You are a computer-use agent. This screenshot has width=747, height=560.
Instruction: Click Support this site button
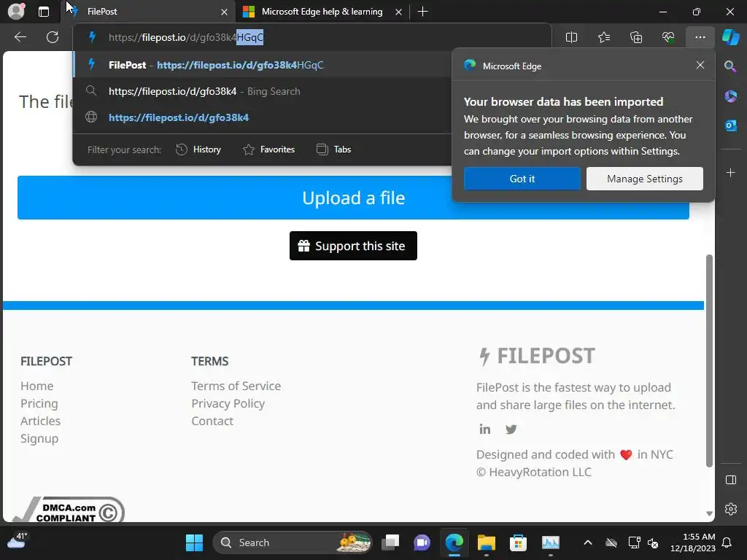pos(353,246)
